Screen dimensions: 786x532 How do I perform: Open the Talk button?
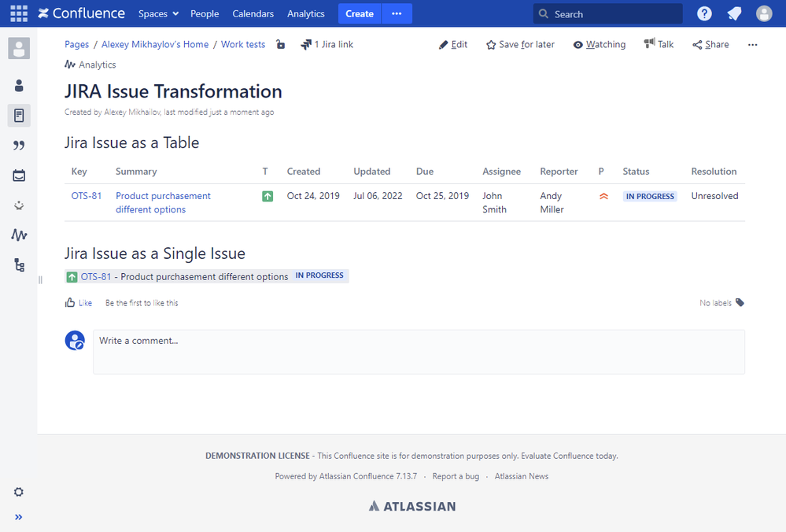click(659, 44)
